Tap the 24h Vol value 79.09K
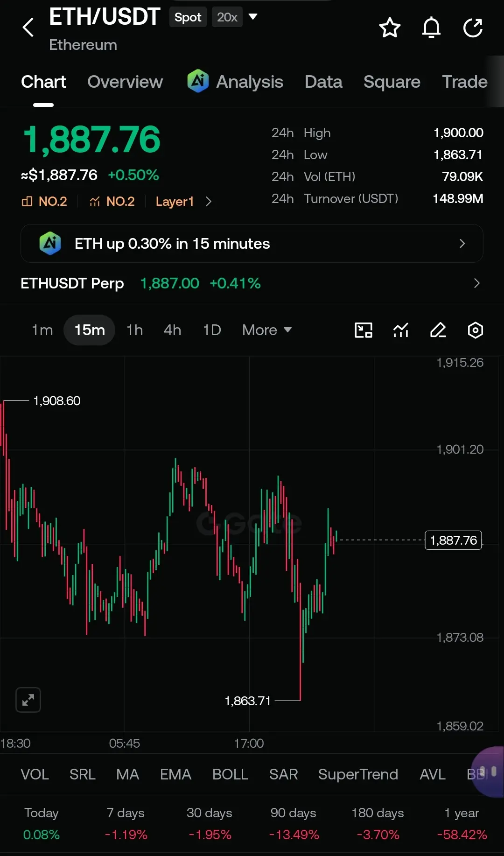504x856 pixels. [x=462, y=177]
